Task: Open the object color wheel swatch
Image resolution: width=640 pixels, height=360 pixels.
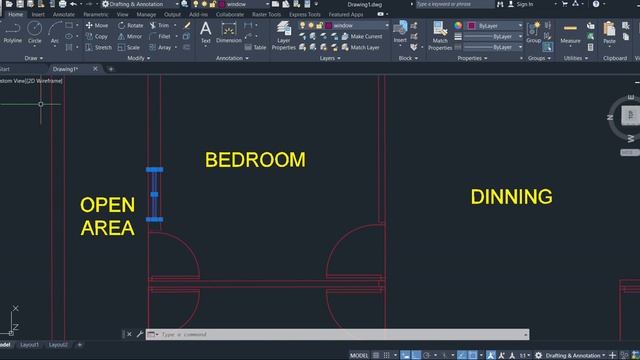Action: (x=458, y=25)
